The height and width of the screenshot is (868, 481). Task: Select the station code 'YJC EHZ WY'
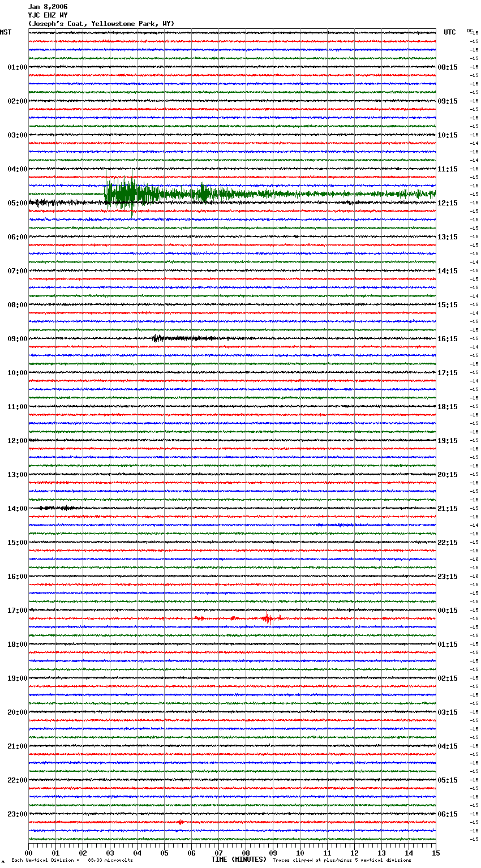tap(48, 15)
